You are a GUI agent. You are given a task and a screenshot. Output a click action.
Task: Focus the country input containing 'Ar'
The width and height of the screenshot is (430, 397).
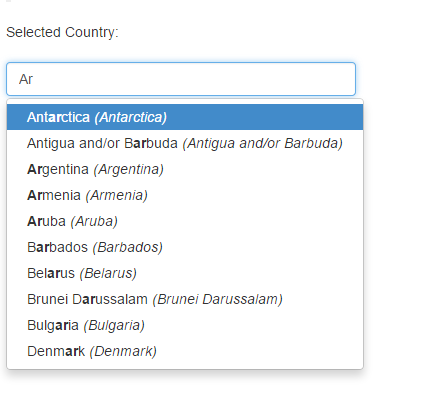pos(181,79)
